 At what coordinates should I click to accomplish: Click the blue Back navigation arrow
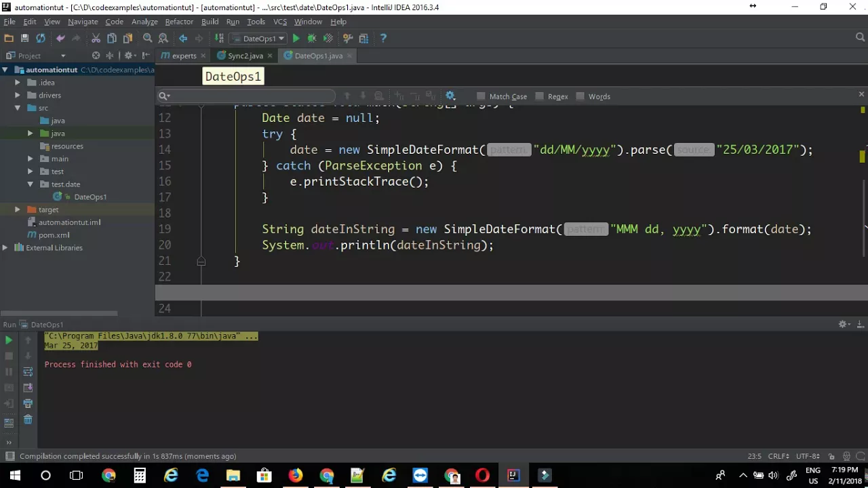(x=183, y=39)
